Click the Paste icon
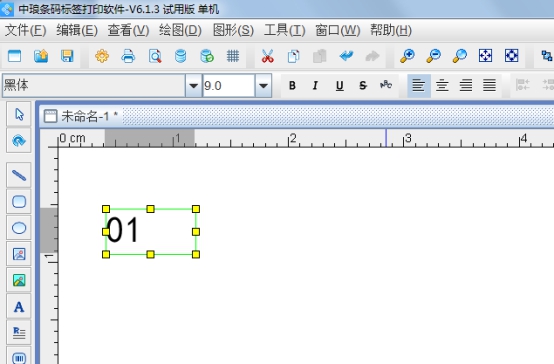Viewport: 554px width, 364px height. click(319, 56)
